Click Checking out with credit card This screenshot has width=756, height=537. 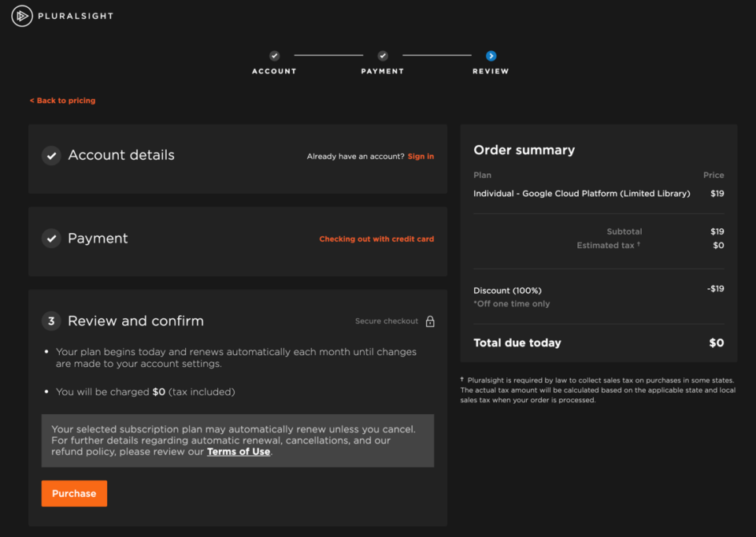pos(376,239)
